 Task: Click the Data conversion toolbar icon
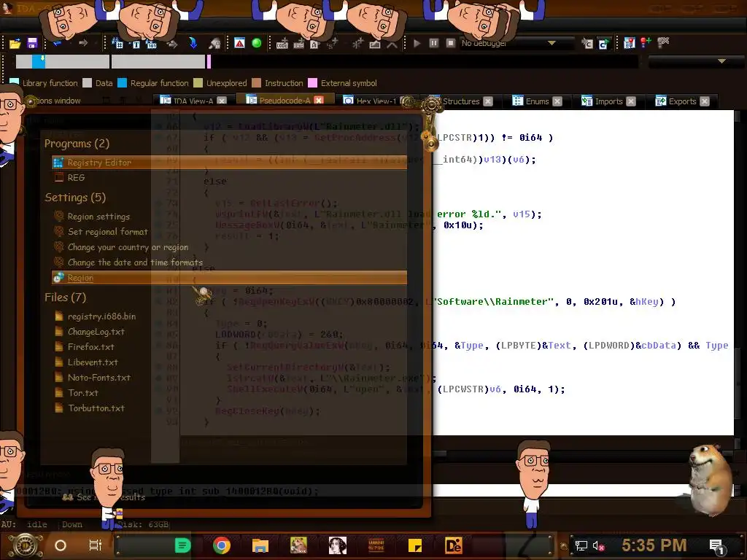pyautogui.click(x=298, y=44)
